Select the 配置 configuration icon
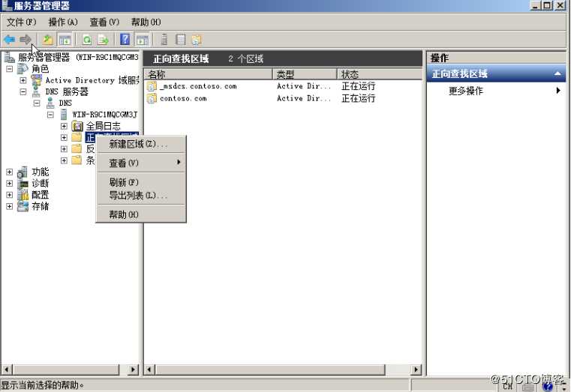This screenshot has width=571, height=392. [23, 195]
